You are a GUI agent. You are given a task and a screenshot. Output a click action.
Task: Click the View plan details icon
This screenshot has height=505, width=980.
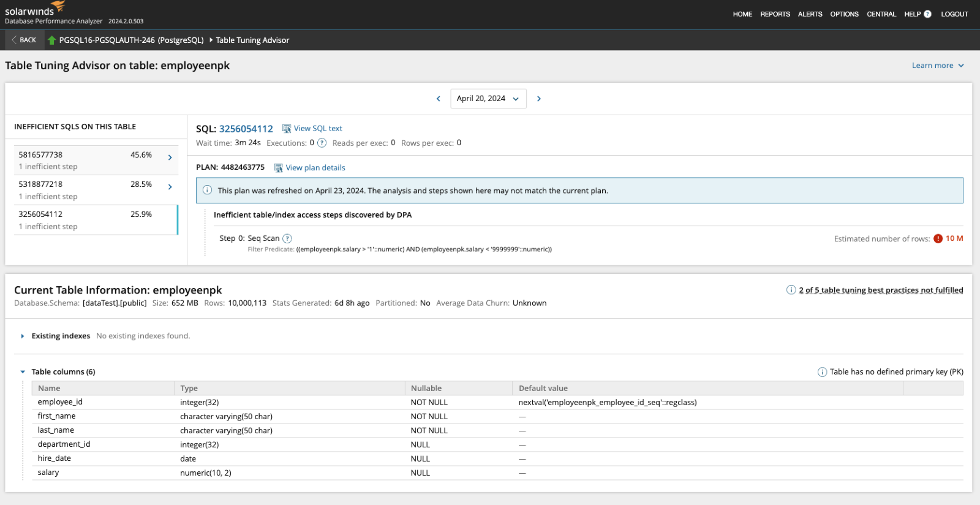pyautogui.click(x=278, y=168)
